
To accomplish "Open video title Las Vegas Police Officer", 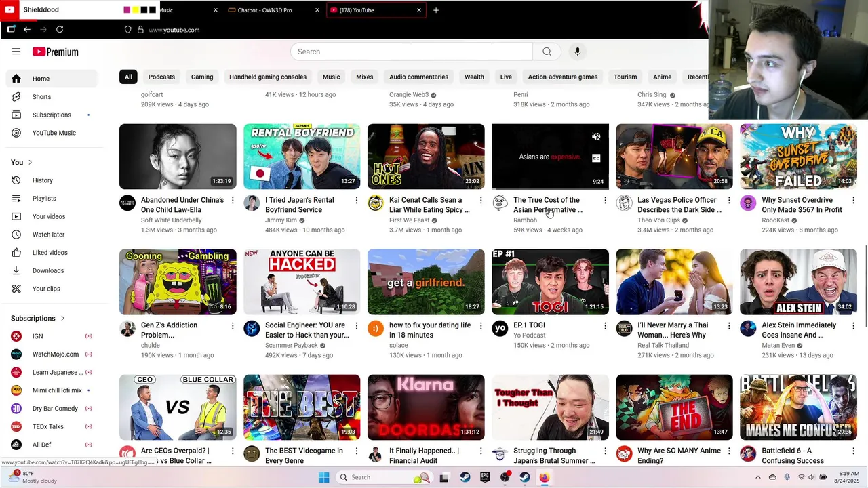I will [679, 205].
